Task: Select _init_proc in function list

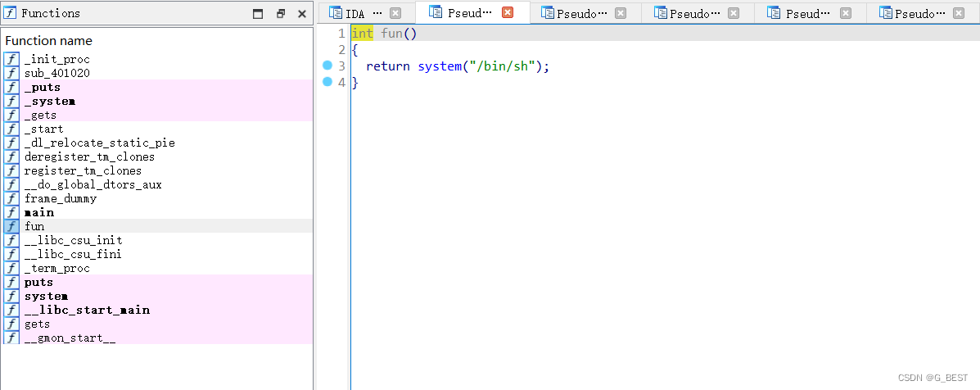Action: point(57,59)
